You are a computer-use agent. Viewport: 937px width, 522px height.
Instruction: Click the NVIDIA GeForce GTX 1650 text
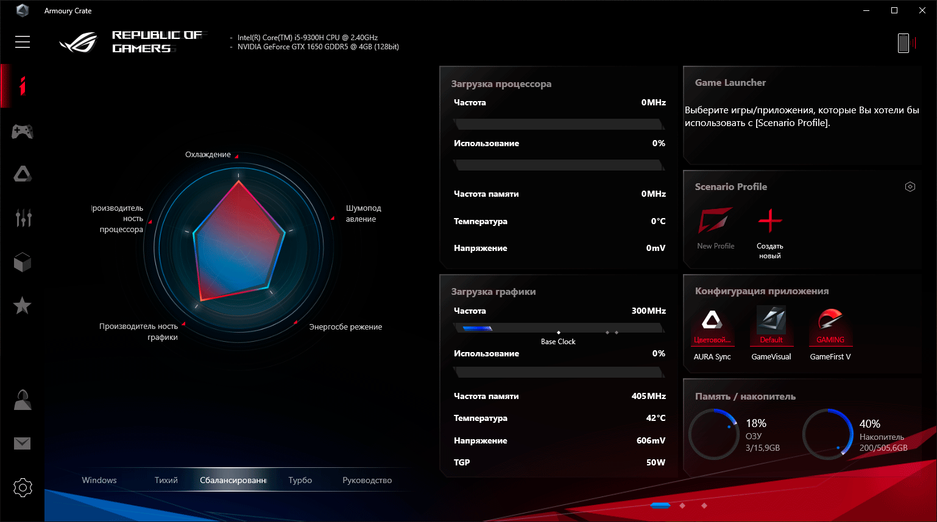[318, 47]
